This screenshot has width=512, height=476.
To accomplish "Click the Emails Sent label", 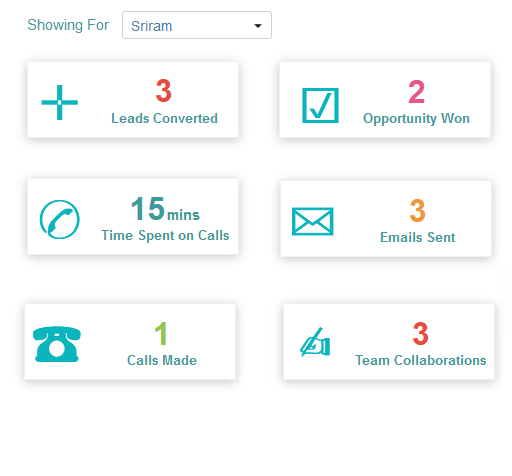I will coord(418,237).
